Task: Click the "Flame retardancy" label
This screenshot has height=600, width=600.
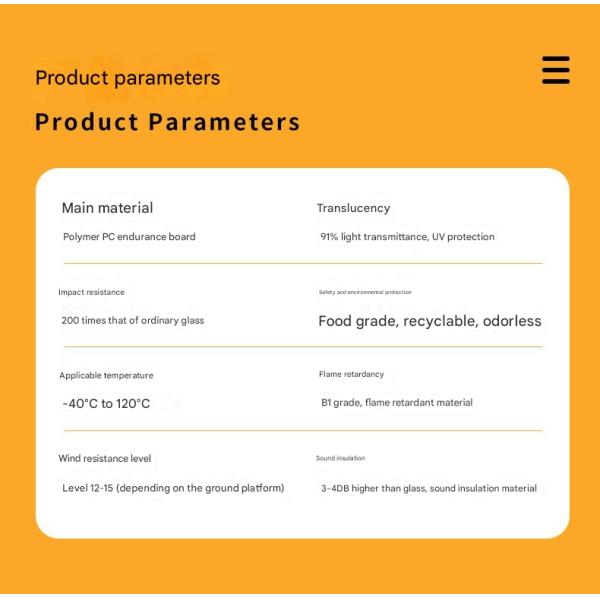Action: 351,374
